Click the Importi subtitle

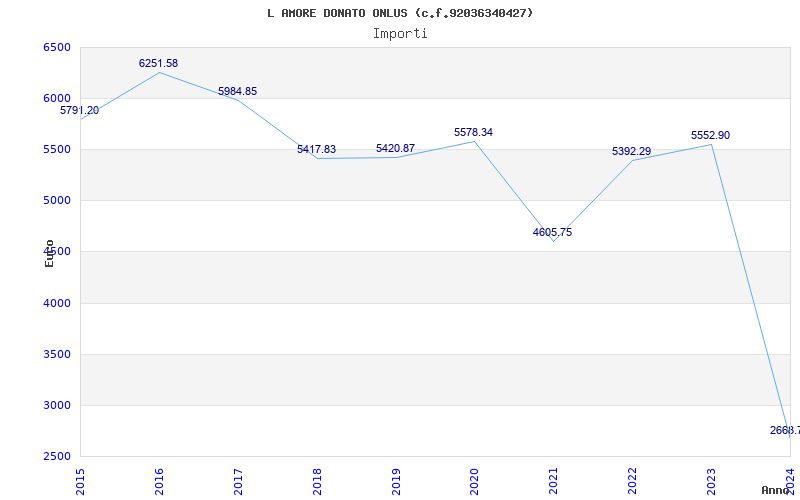point(400,34)
